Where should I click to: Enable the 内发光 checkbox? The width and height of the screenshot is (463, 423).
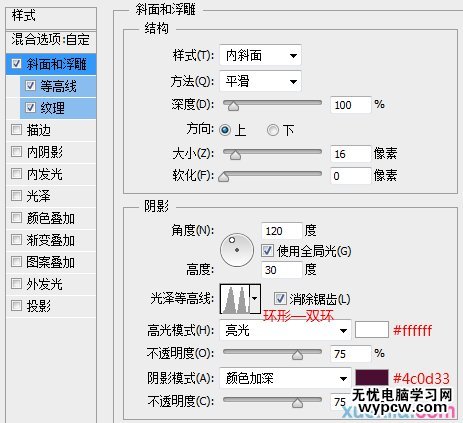coord(16,173)
